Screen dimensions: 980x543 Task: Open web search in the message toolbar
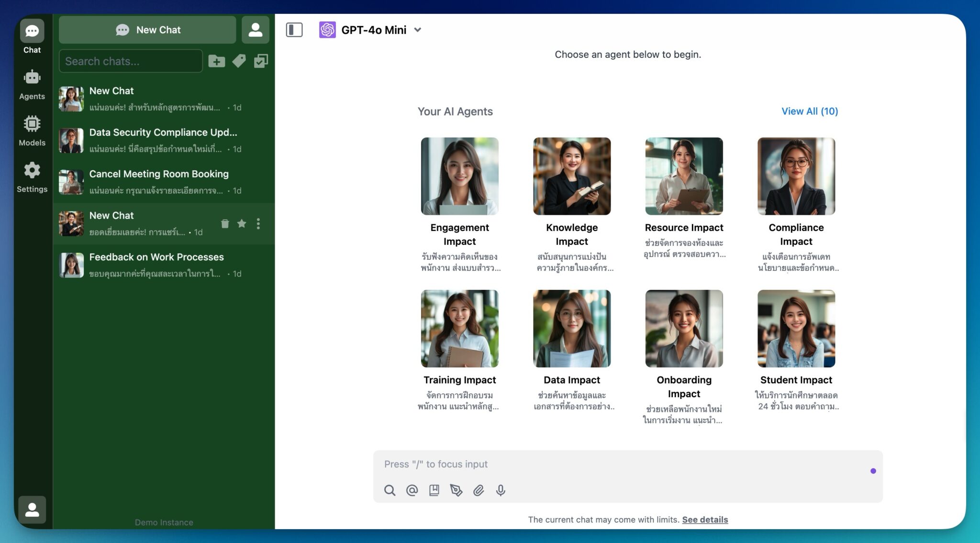coord(390,490)
